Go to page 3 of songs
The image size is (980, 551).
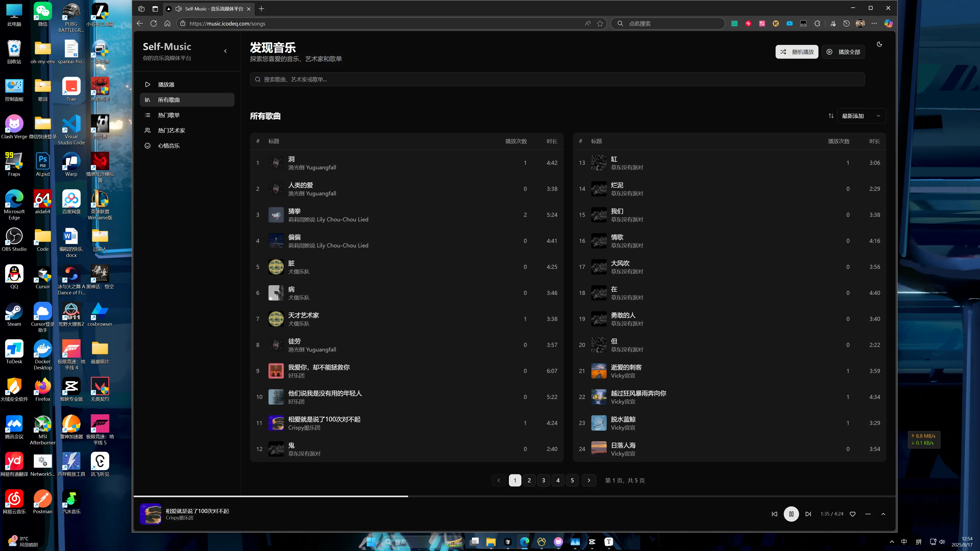coord(543,480)
